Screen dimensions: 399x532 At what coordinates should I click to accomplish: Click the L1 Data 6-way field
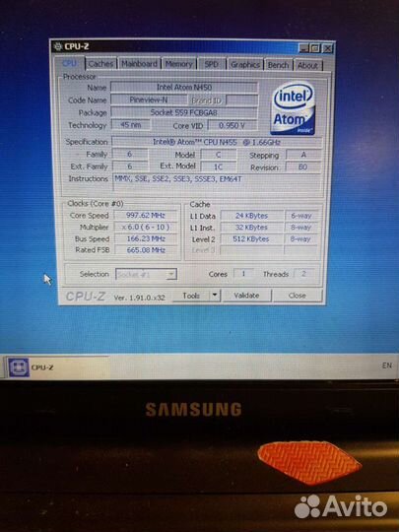click(x=301, y=216)
